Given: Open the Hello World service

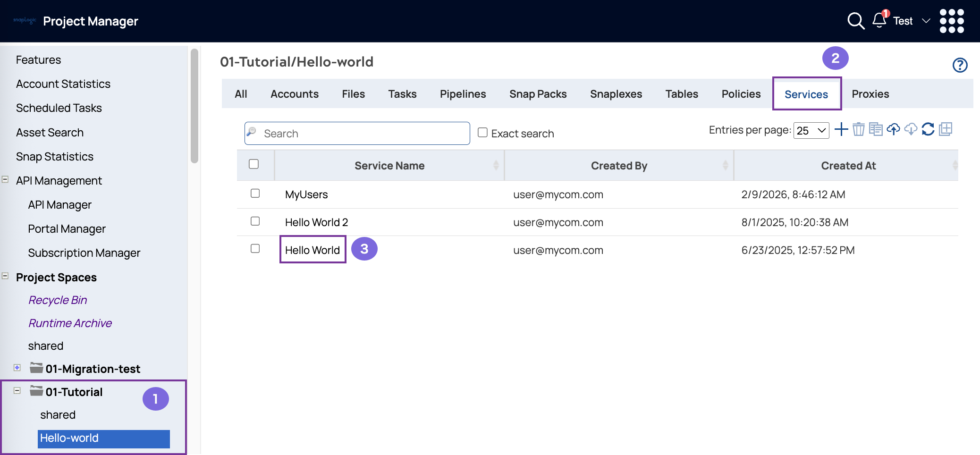Looking at the screenshot, I should (x=313, y=250).
